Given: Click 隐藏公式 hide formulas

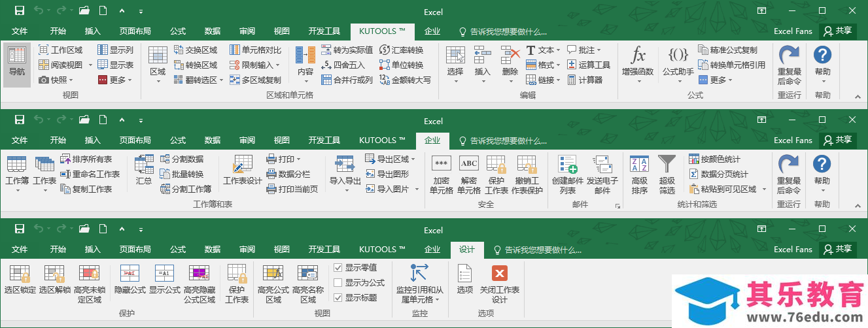Looking at the screenshot, I should (x=130, y=279).
